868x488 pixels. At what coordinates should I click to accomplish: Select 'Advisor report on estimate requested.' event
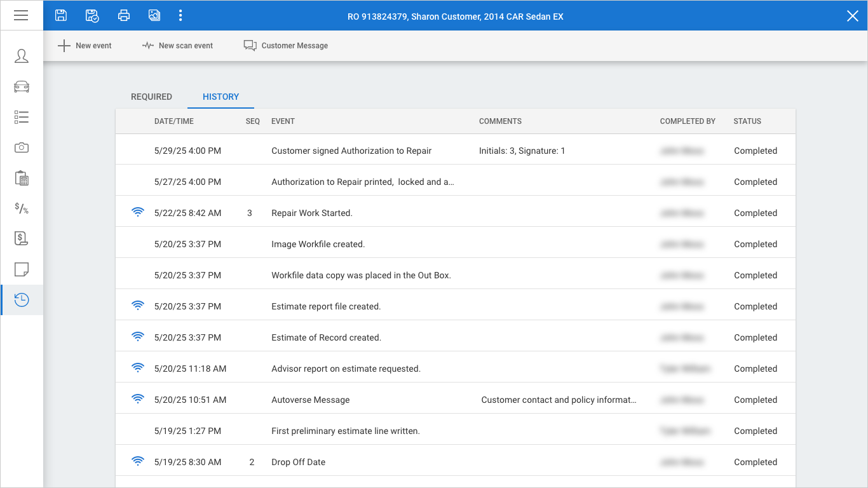(x=346, y=369)
